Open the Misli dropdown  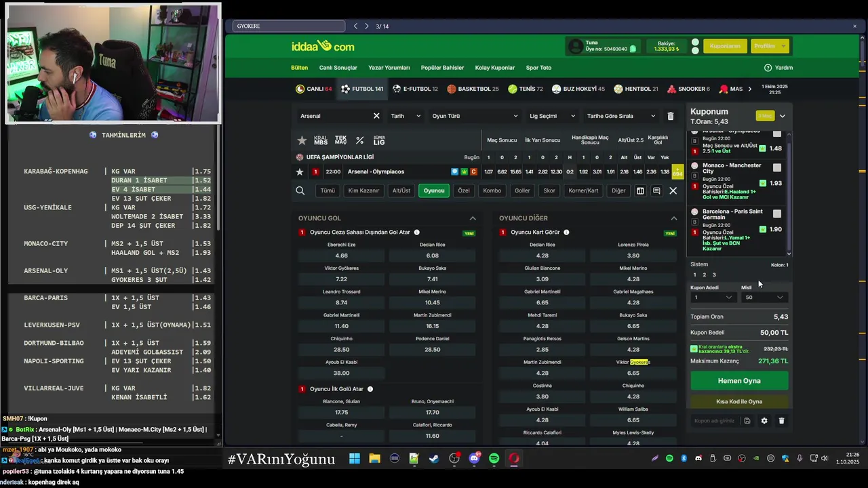(x=764, y=298)
